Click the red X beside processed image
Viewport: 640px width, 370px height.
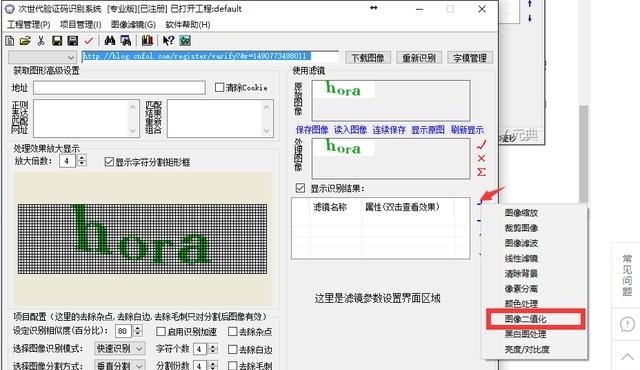[x=482, y=158]
